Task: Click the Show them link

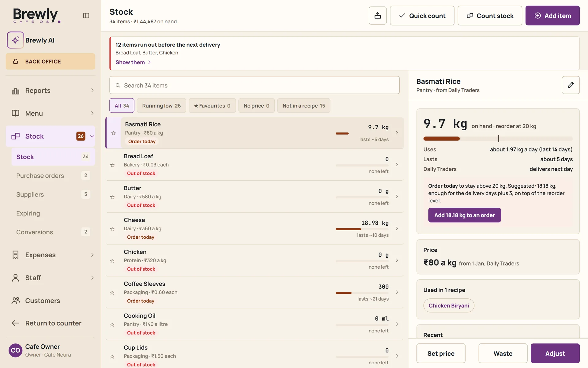Action: pyautogui.click(x=133, y=62)
